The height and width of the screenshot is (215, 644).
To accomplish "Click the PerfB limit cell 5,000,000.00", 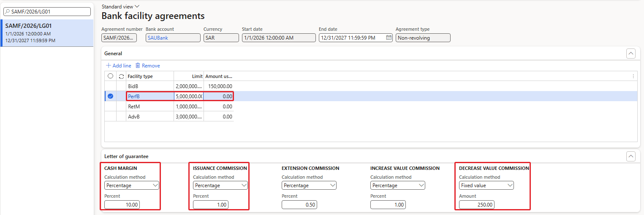I will pos(189,97).
